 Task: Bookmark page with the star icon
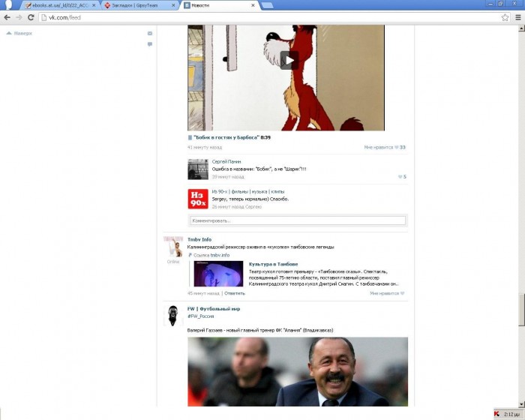click(x=505, y=17)
